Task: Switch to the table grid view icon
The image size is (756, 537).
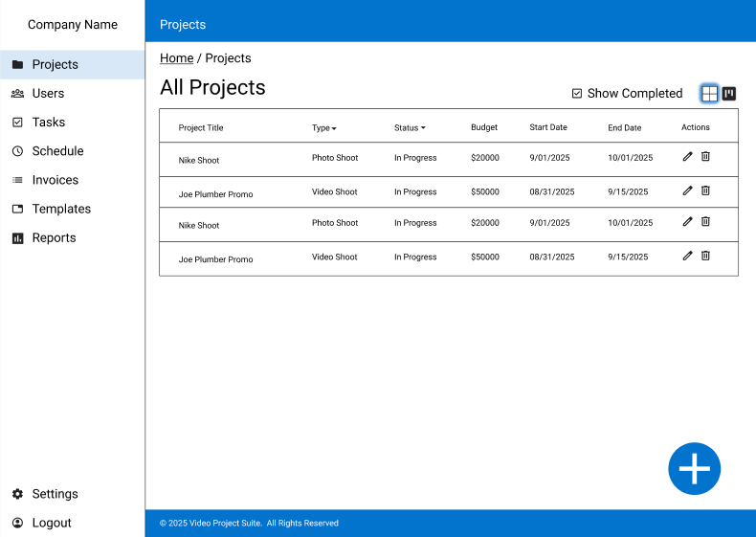Action: [x=709, y=93]
